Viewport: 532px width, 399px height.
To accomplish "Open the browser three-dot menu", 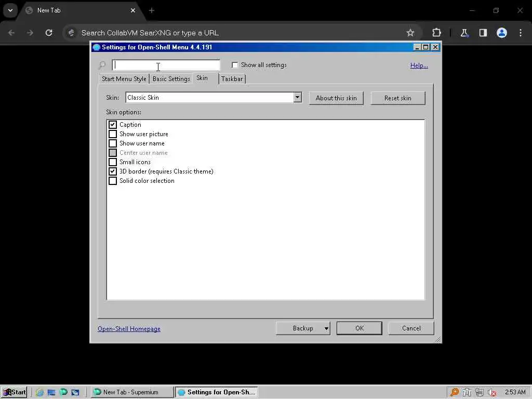I will click(521, 33).
